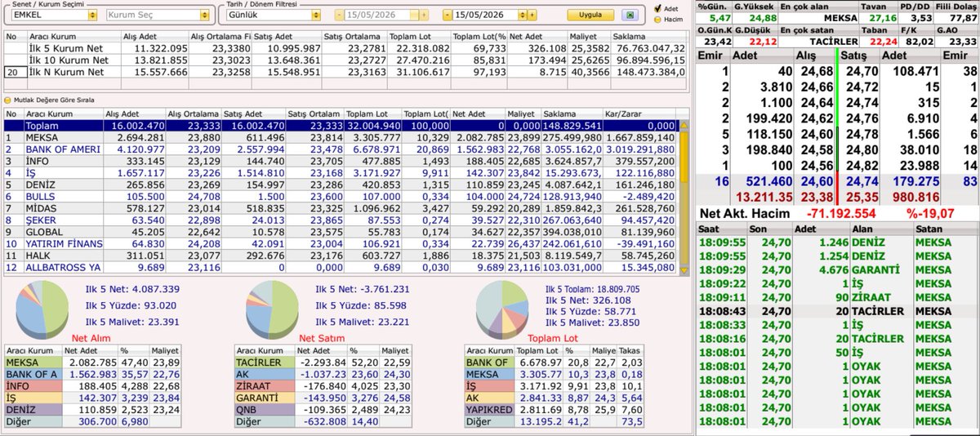The width and height of the screenshot is (980, 436).
Task: Click the 18:09:11 ZİRAAT trade row
Action: pos(837,297)
